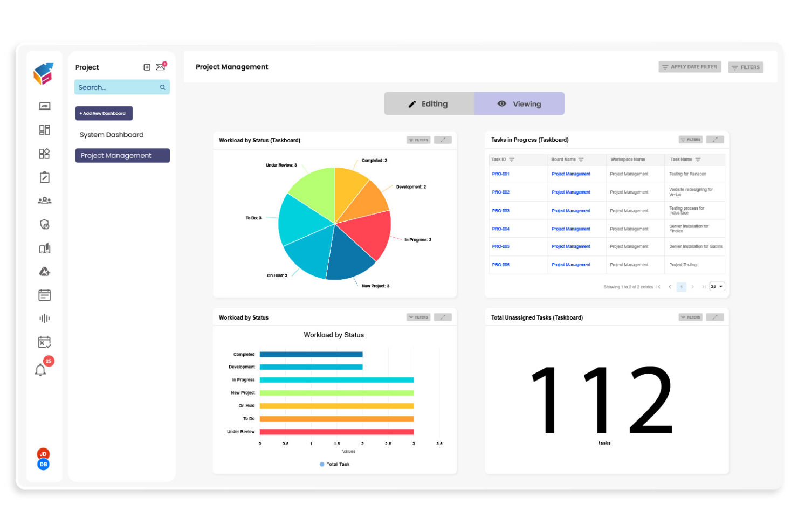Open the entries-per-page selector showing 25

pos(717,286)
